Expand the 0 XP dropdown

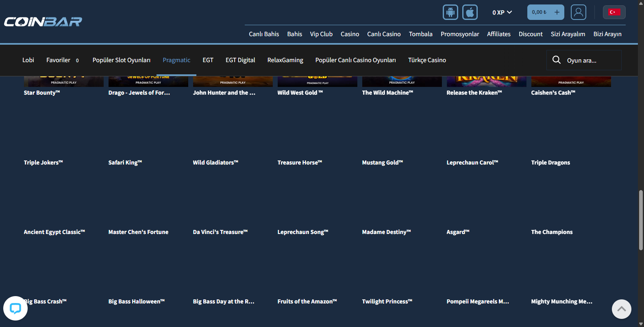pyautogui.click(x=502, y=13)
